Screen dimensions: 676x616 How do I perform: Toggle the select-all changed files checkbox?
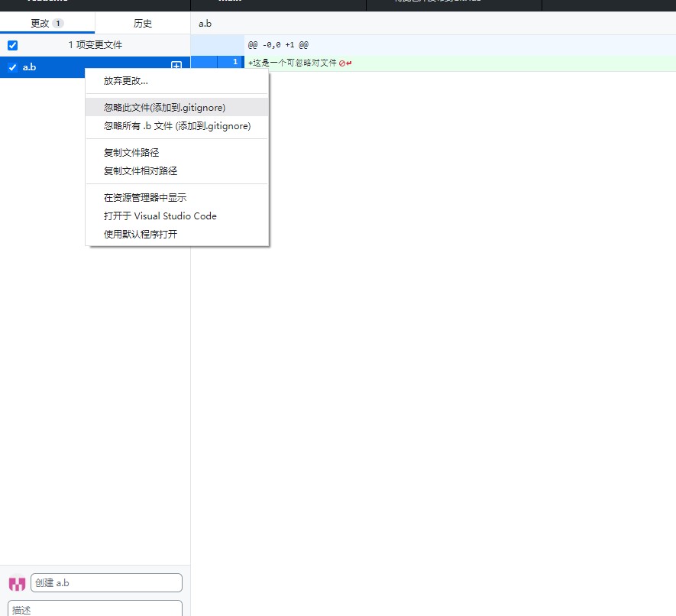point(12,45)
